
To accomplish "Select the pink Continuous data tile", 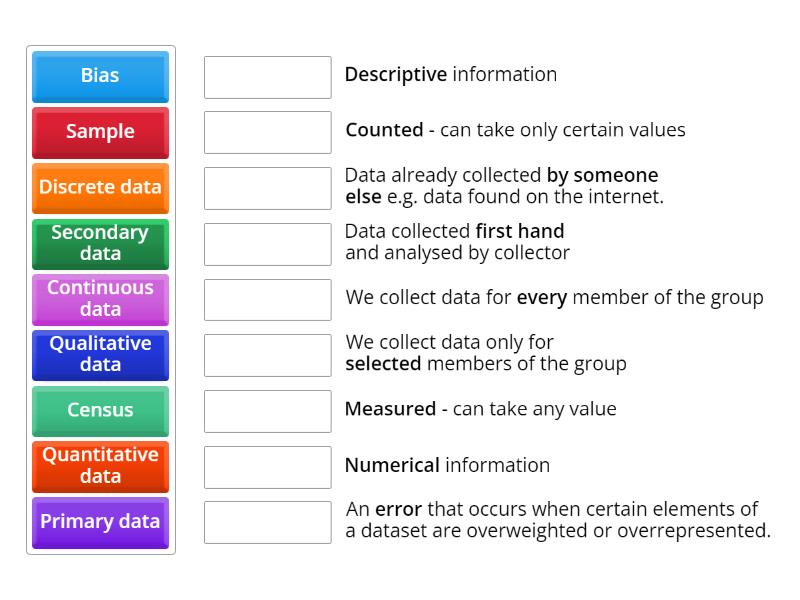I will point(100,299).
